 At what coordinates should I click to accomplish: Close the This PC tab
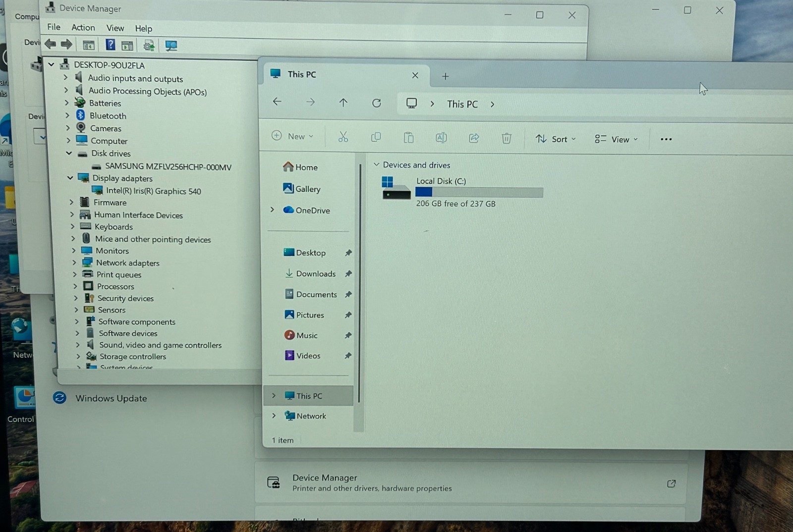(x=415, y=75)
